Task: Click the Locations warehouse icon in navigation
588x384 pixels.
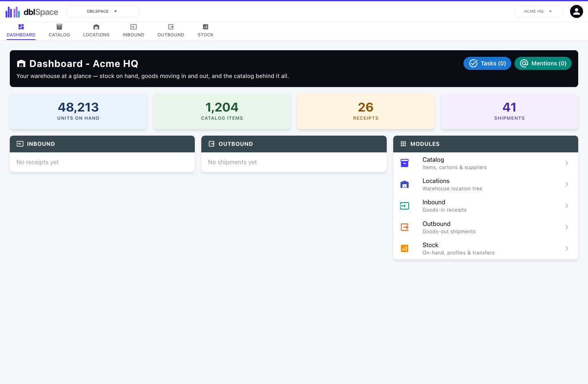Action: pos(96,27)
